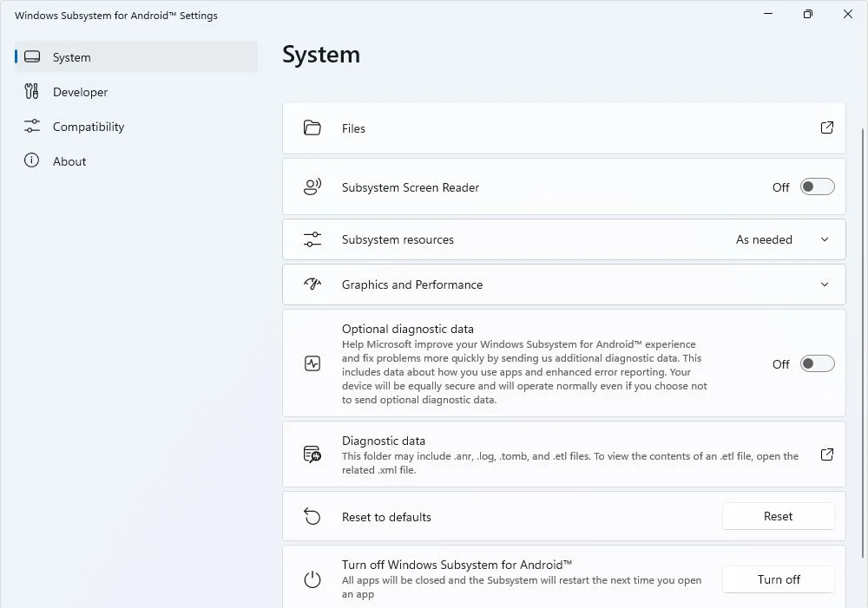868x608 pixels.
Task: Click the Turn off Windows Subsystem for Android title
Action: pyautogui.click(x=457, y=565)
